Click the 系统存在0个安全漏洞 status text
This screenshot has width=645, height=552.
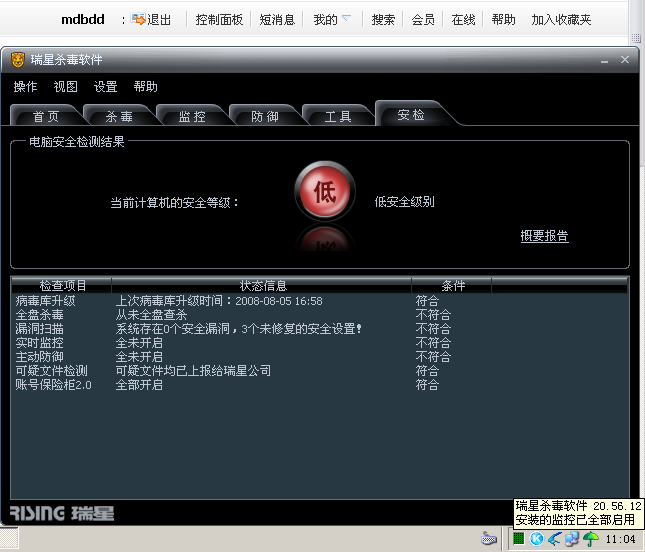[x=172, y=329]
